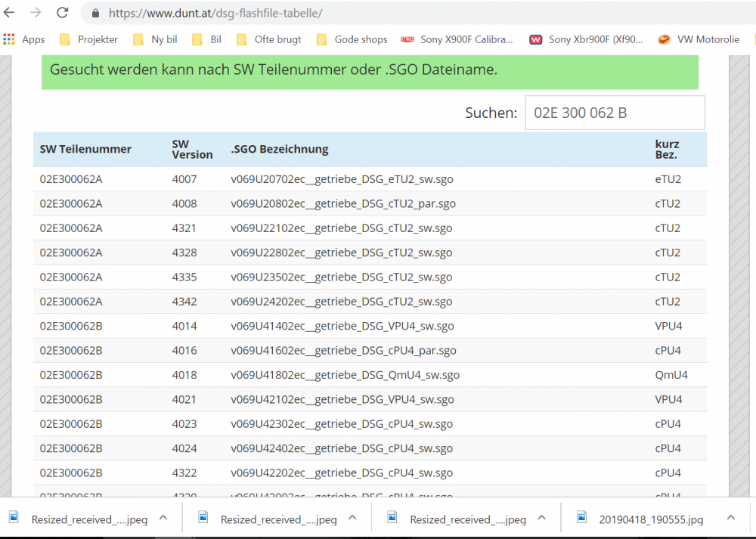Open the Bil bookmark folder

click(207, 39)
